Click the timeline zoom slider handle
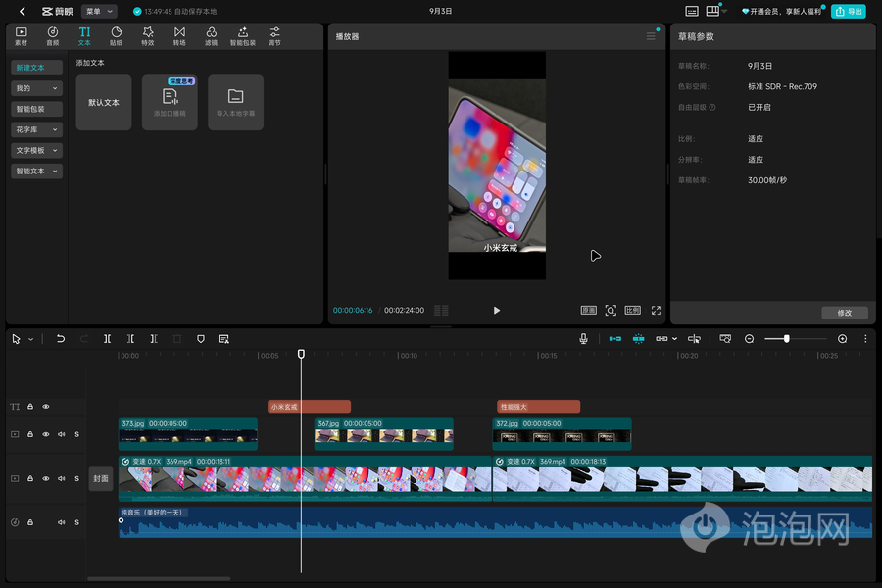 pyautogui.click(x=786, y=339)
